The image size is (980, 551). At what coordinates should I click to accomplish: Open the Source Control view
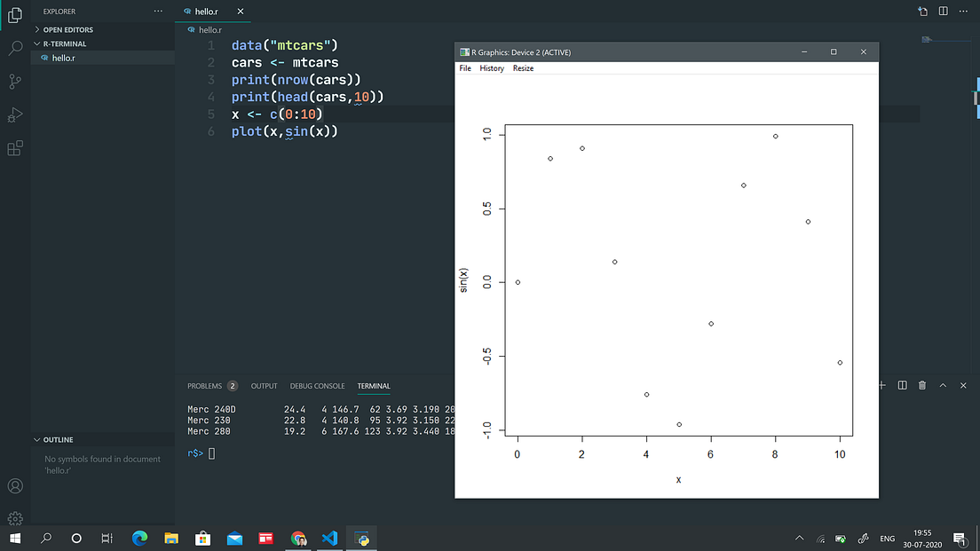(15, 82)
